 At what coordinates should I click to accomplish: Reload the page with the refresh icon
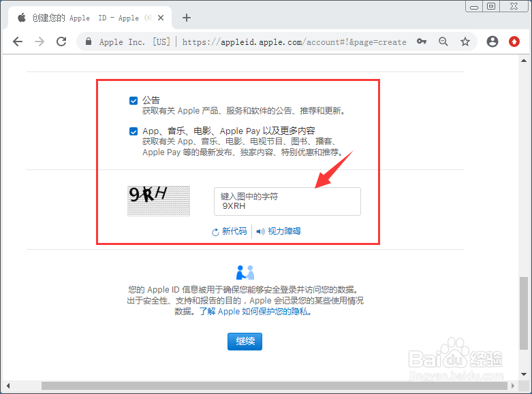pos(61,42)
